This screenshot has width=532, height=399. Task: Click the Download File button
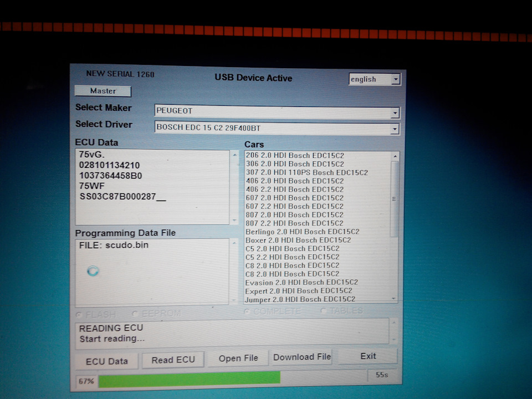(x=301, y=357)
